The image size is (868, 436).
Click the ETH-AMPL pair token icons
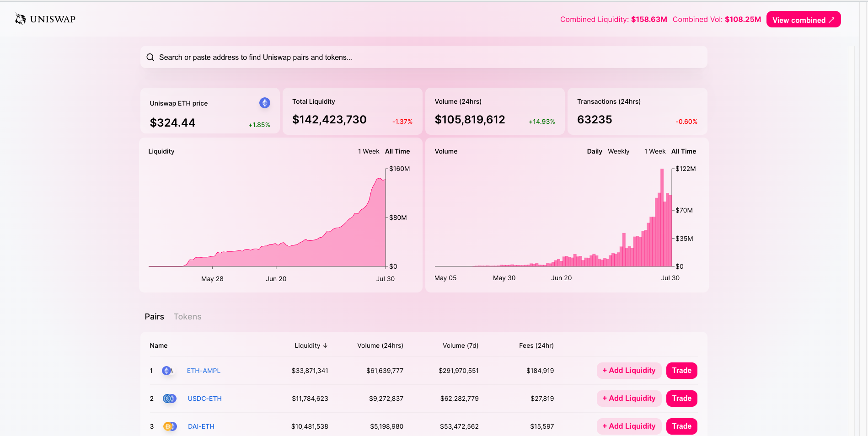click(167, 371)
